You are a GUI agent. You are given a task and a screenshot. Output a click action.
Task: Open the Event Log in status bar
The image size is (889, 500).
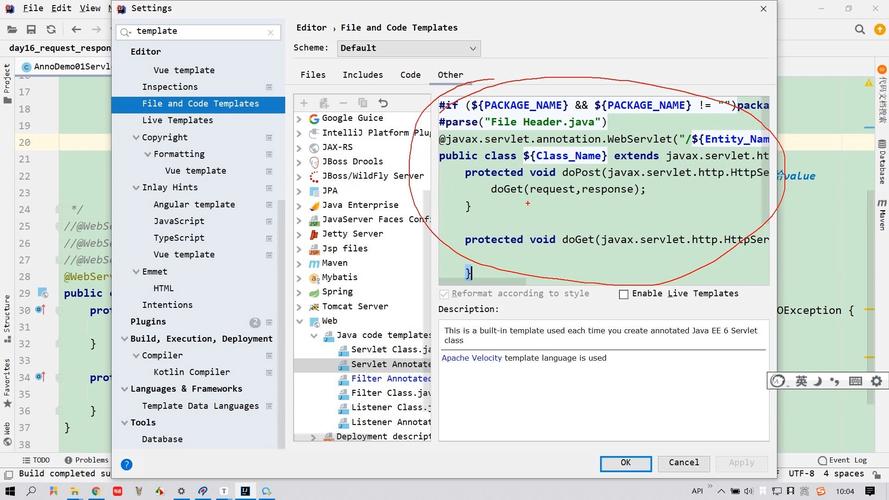[842, 460]
